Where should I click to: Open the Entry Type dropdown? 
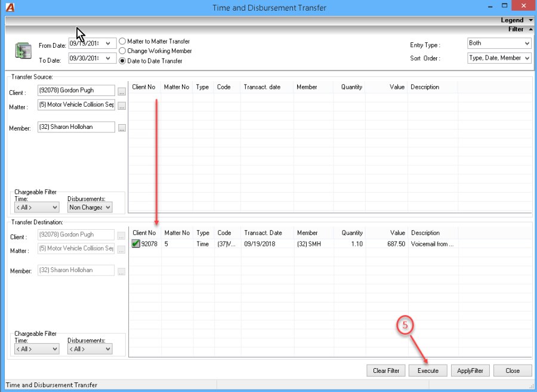(499, 44)
